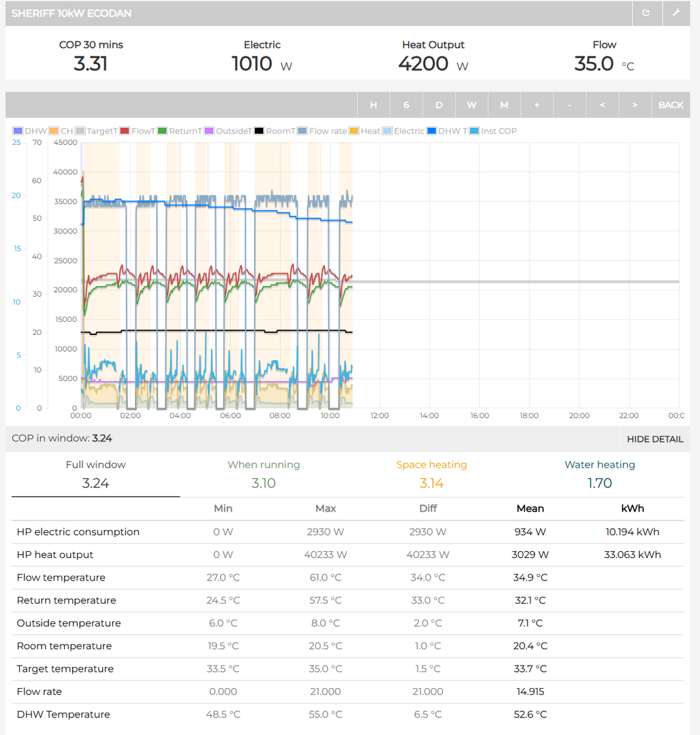Click the RoomT black legend swatch

259,131
